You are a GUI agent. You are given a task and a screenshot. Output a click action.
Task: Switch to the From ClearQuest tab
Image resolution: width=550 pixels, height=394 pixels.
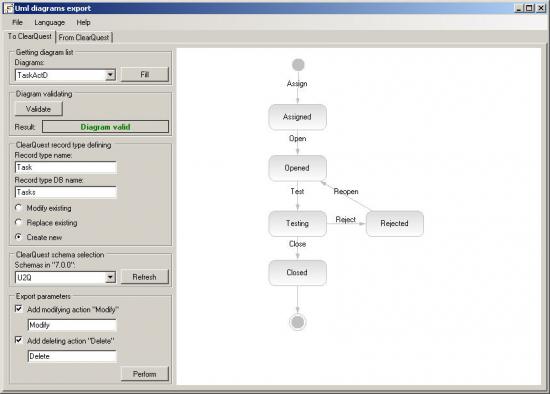pyautogui.click(x=84, y=37)
